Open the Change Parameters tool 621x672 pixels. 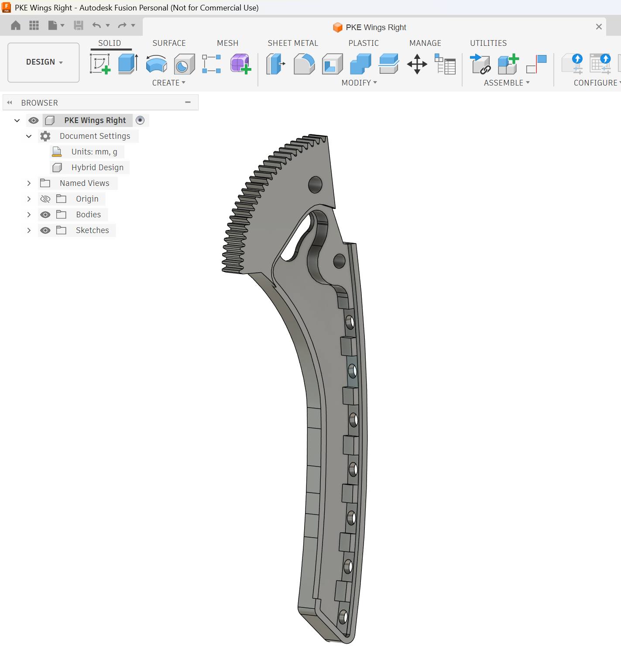click(x=445, y=64)
